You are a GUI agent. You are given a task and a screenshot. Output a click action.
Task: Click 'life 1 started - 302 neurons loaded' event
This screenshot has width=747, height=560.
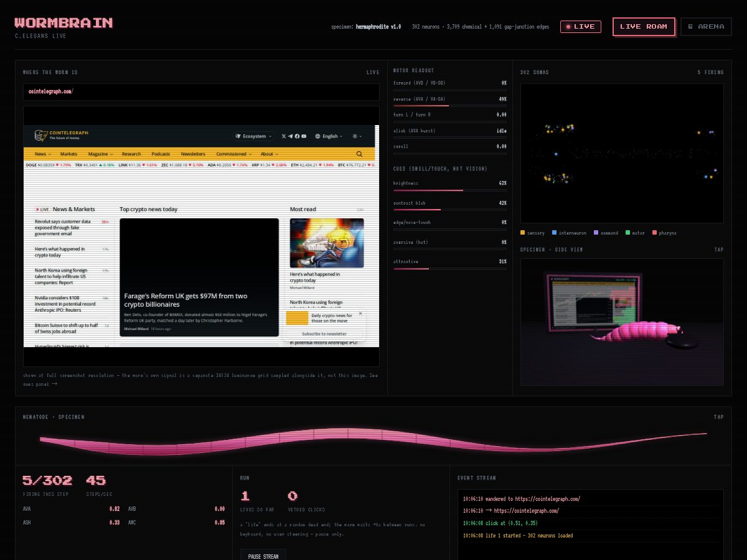pos(518,535)
